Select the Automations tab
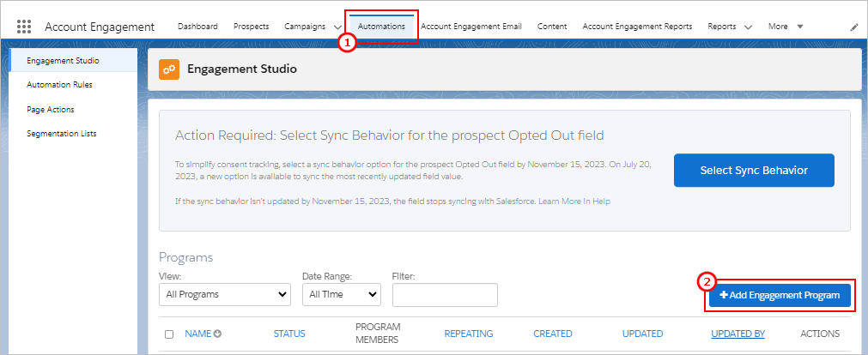 click(381, 26)
